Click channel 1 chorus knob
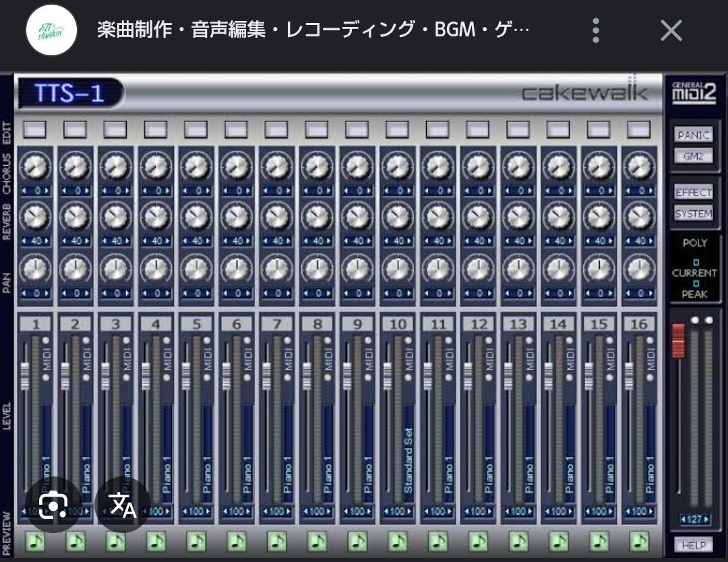The width and height of the screenshot is (728, 562). (35, 167)
